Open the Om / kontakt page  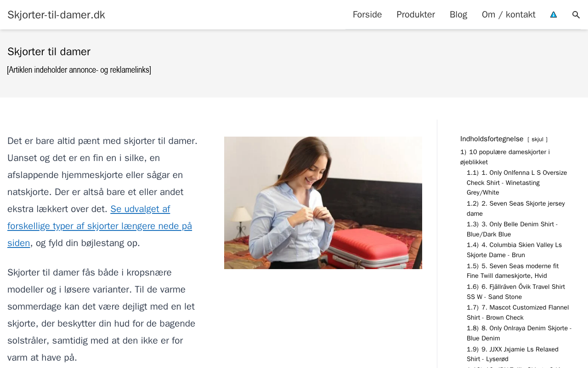point(509,15)
